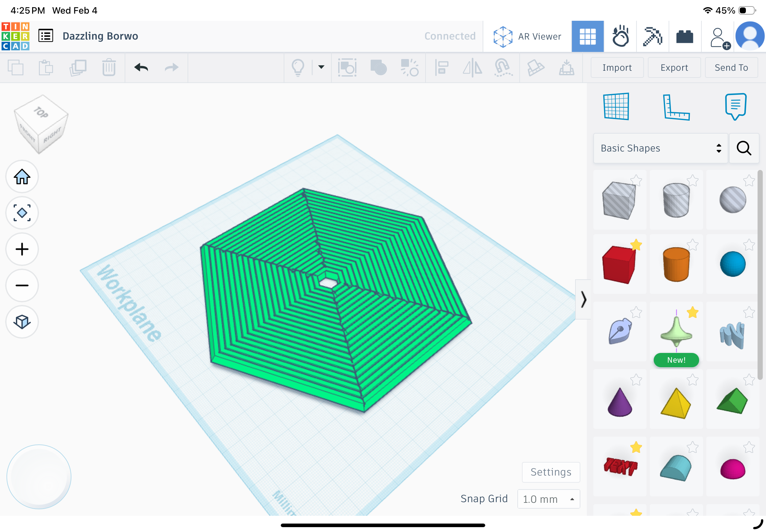Click the Copy tool icon
Viewport: 766px width, 532px height.
point(16,68)
